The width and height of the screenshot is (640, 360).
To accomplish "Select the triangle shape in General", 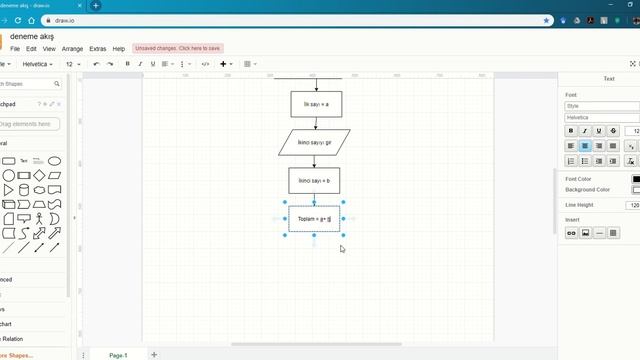I will pyautogui.click(x=9, y=190).
